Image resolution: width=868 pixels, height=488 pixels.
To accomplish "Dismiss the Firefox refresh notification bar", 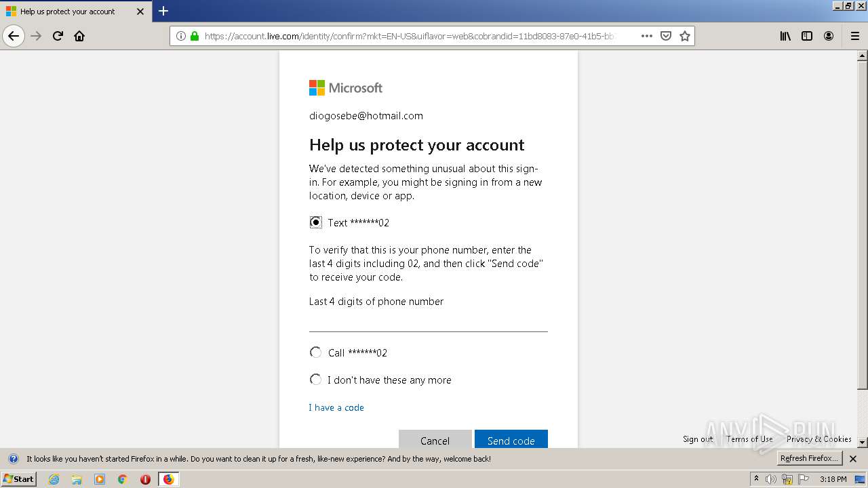I will (x=853, y=459).
